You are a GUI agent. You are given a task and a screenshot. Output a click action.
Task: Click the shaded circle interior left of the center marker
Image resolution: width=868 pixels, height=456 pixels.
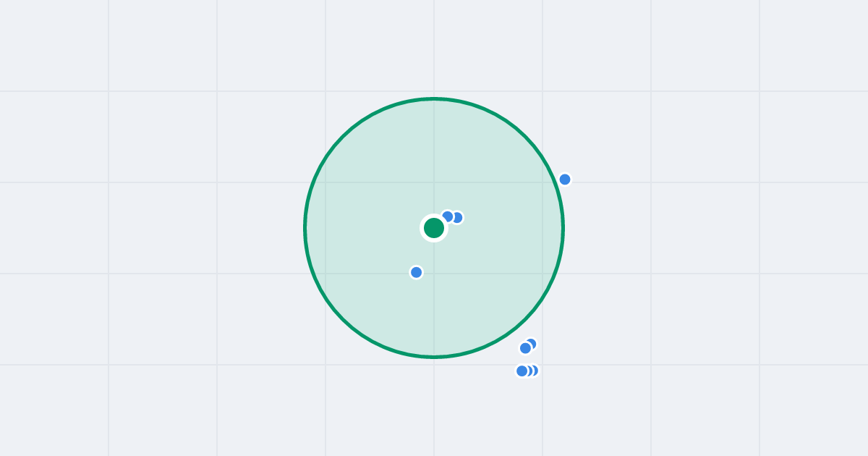(x=362, y=228)
